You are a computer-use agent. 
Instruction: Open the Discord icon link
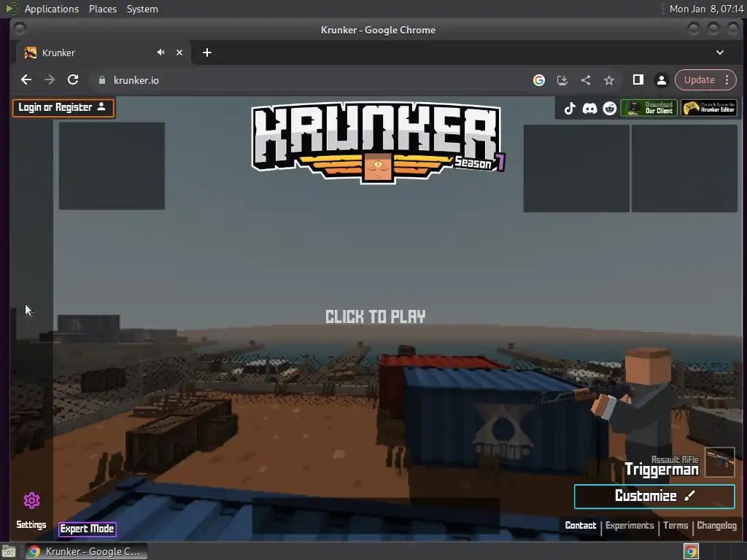[x=589, y=108]
